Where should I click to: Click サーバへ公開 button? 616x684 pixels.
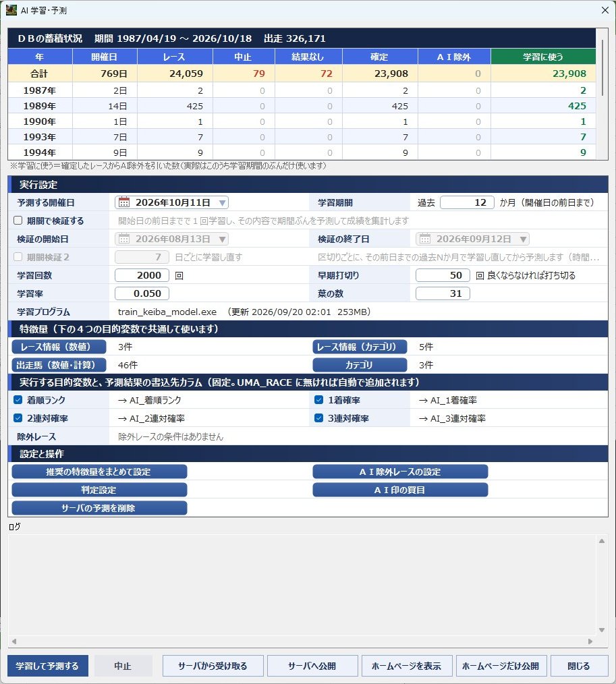[312, 666]
